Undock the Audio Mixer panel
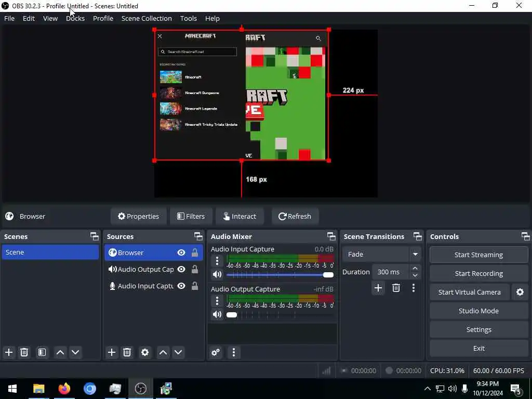 [331, 236]
